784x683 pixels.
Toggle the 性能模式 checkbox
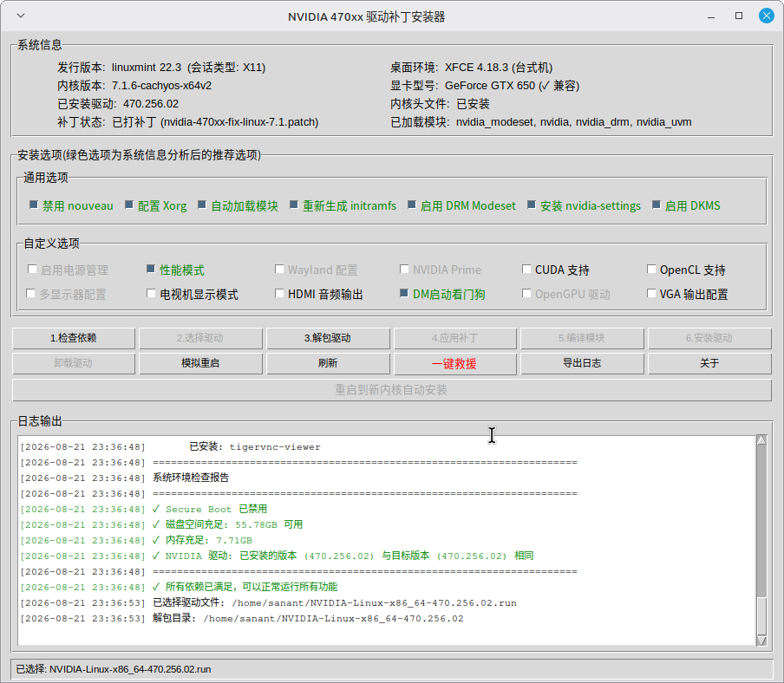coord(151,270)
